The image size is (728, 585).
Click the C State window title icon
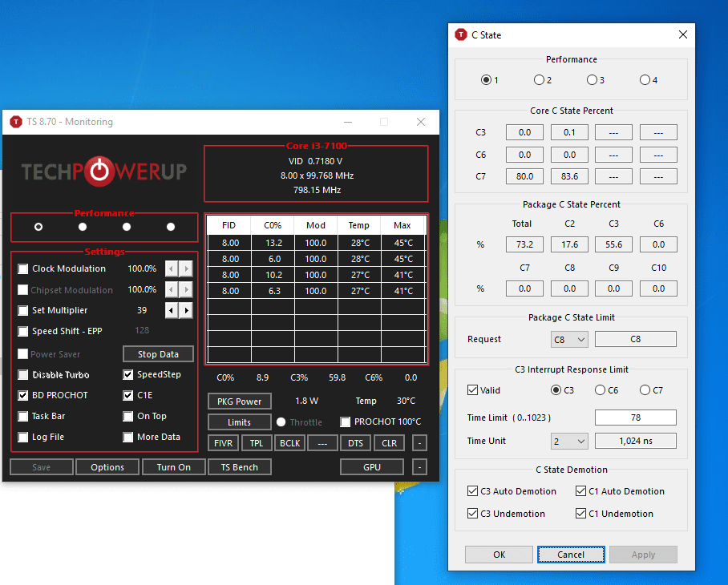pos(460,34)
